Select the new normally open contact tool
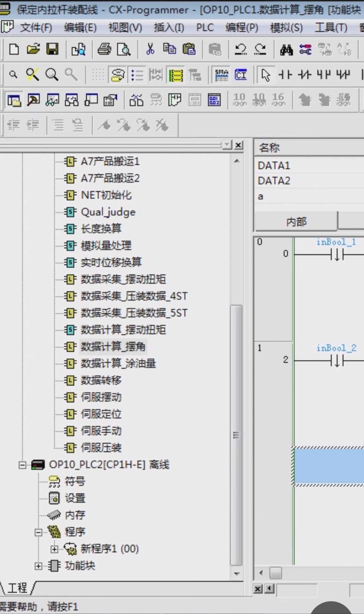 point(285,75)
